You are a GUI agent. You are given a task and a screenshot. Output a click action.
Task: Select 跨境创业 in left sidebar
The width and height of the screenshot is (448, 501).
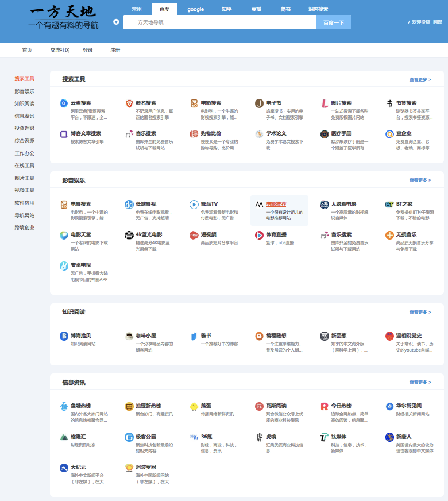coord(24,228)
